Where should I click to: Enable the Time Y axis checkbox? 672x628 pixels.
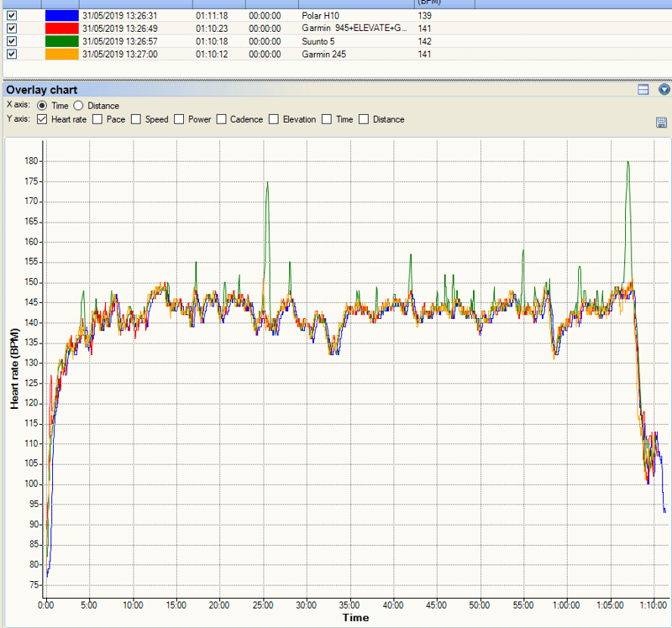(327, 119)
